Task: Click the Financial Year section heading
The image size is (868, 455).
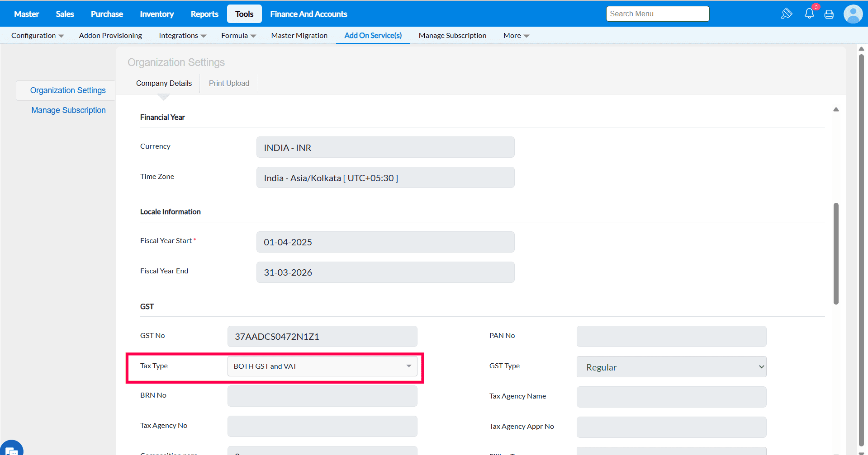Action: point(162,117)
